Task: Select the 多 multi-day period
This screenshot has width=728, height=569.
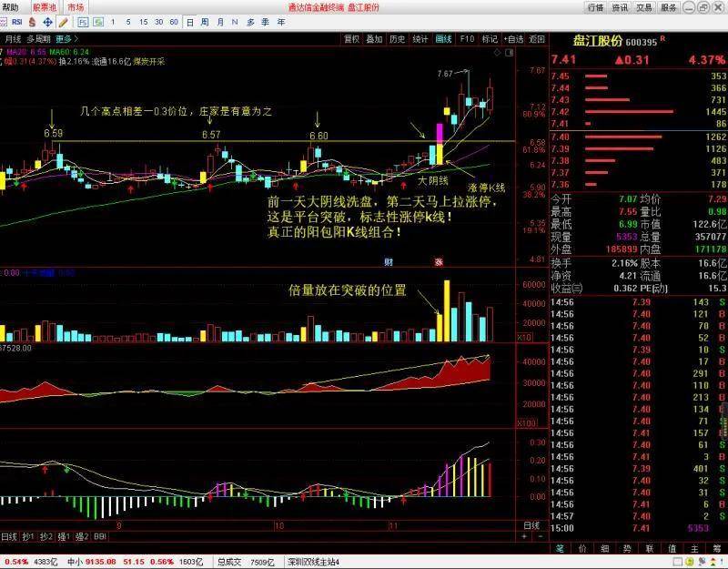Action: tap(251, 22)
